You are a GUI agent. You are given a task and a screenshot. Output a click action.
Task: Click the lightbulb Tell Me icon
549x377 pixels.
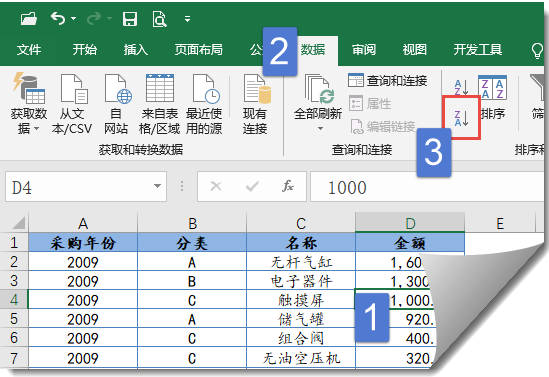tap(537, 51)
